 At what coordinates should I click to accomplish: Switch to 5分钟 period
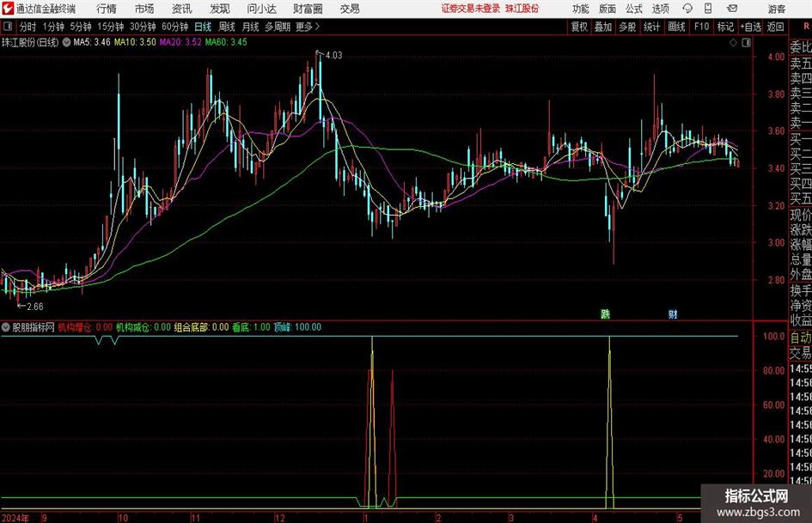tap(81, 27)
